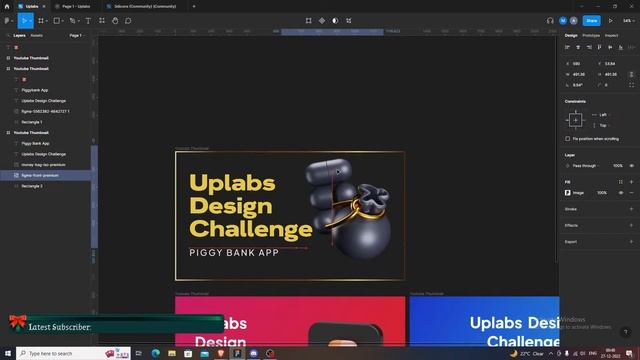Open the fill styles grid icon
The width and height of the screenshot is (640, 360).
click(620, 182)
